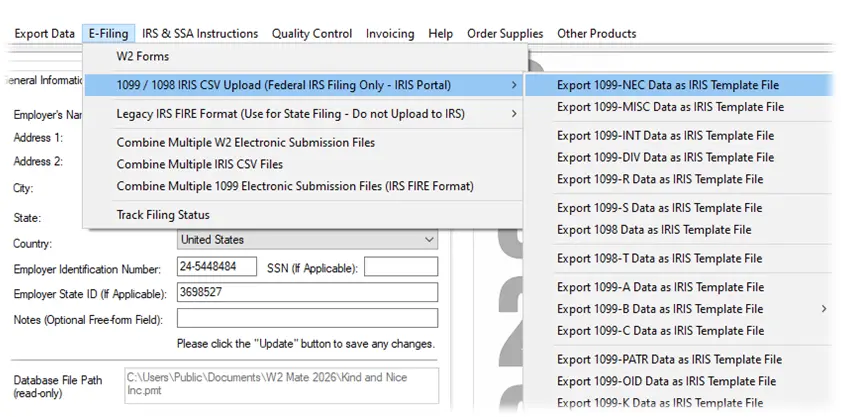
Task: Click the Employer State ID field
Action: coord(307,292)
